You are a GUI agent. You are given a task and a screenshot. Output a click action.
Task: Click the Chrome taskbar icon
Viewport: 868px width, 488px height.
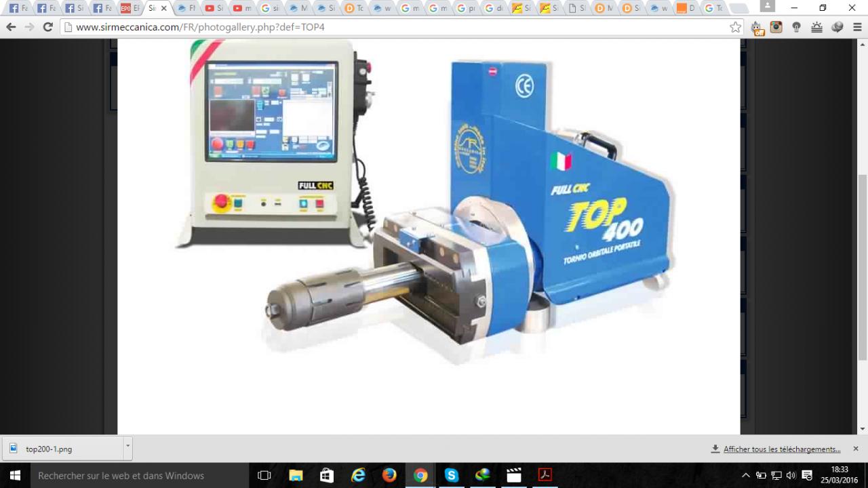[x=420, y=475]
